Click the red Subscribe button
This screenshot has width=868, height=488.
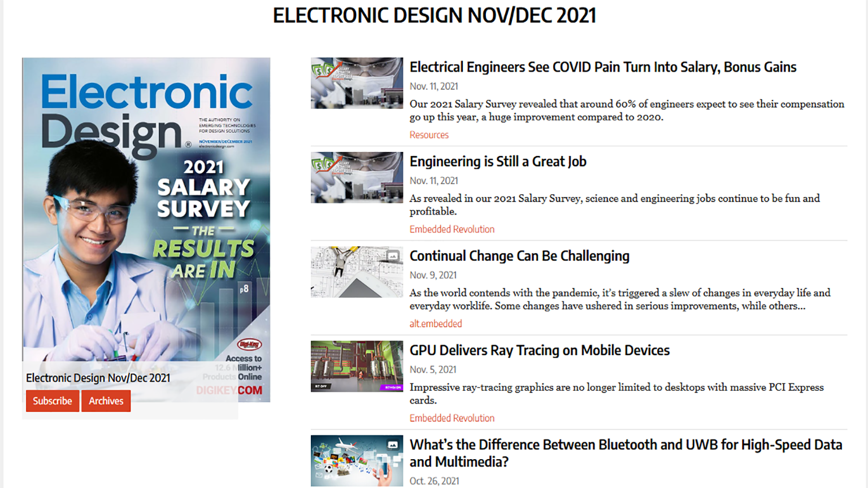click(x=52, y=401)
